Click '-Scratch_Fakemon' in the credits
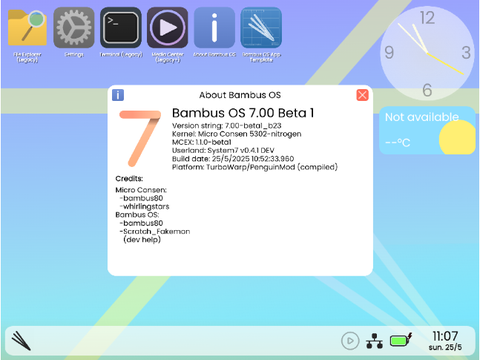Image resolution: width=480 pixels, height=360 pixels. click(x=155, y=231)
